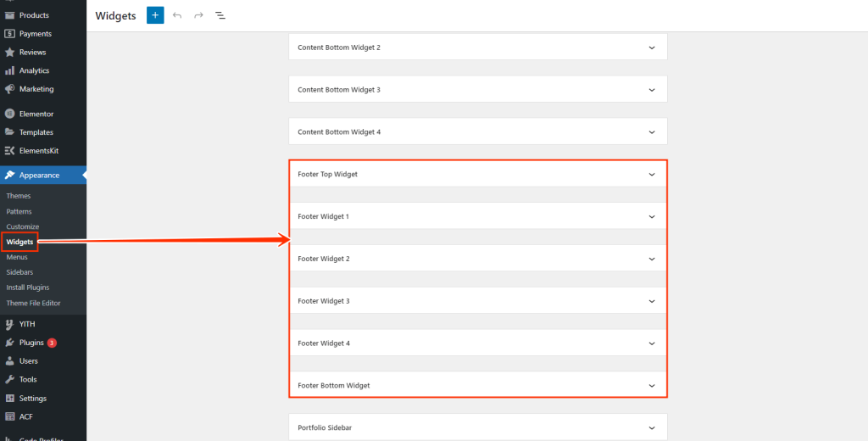868x441 pixels.
Task: Open the Customize submenu link
Action: pyautogui.click(x=23, y=226)
